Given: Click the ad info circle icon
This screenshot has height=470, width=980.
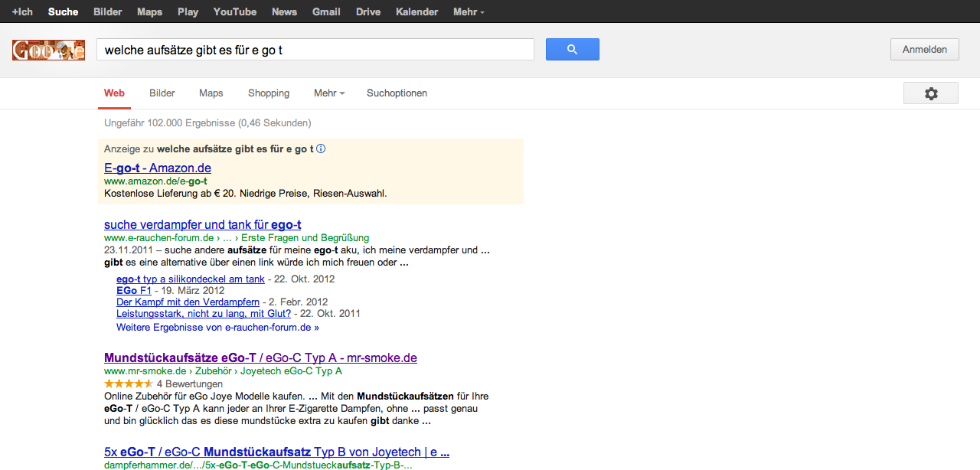Looking at the screenshot, I should point(321,149).
